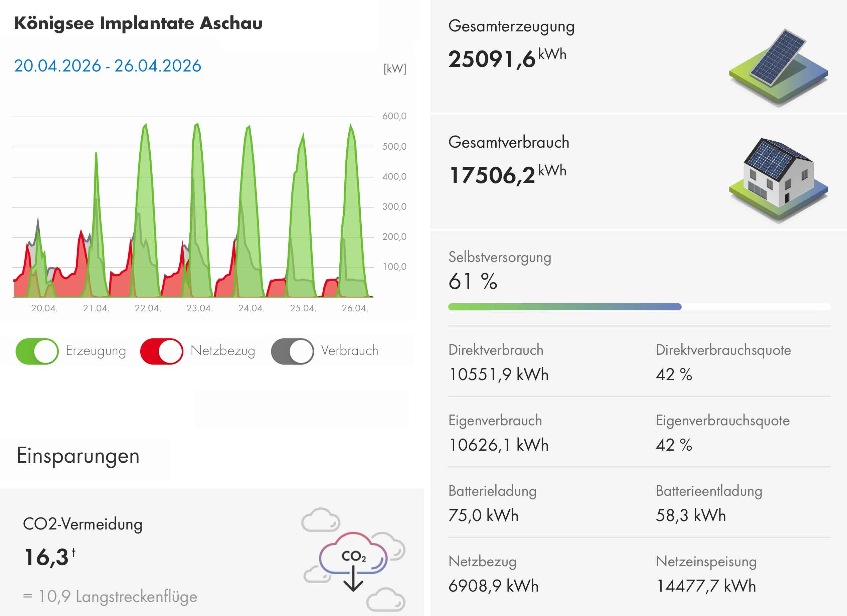The height and width of the screenshot is (616, 847).
Task: Open the date range 20.04.2026 - 26.04.2026
Action: [x=108, y=66]
